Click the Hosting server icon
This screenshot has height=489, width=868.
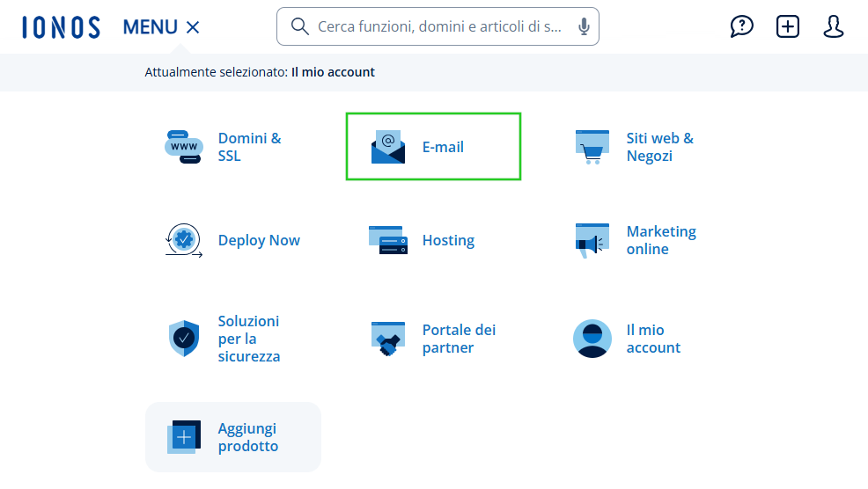pyautogui.click(x=388, y=240)
